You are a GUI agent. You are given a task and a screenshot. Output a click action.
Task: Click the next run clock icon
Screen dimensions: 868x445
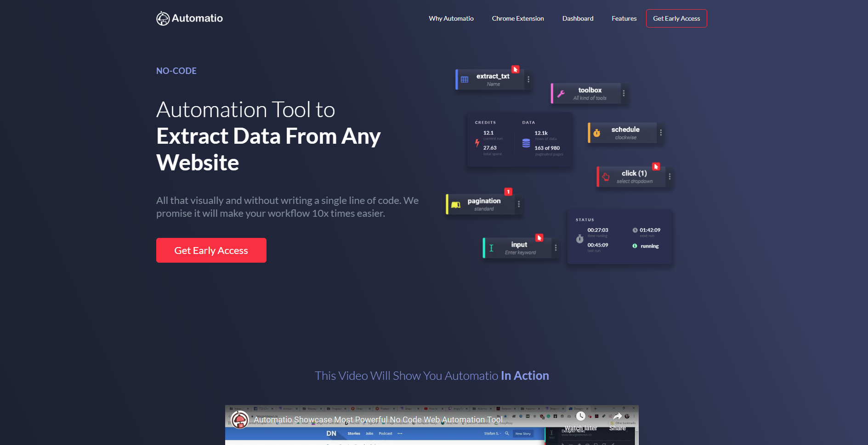[635, 230]
